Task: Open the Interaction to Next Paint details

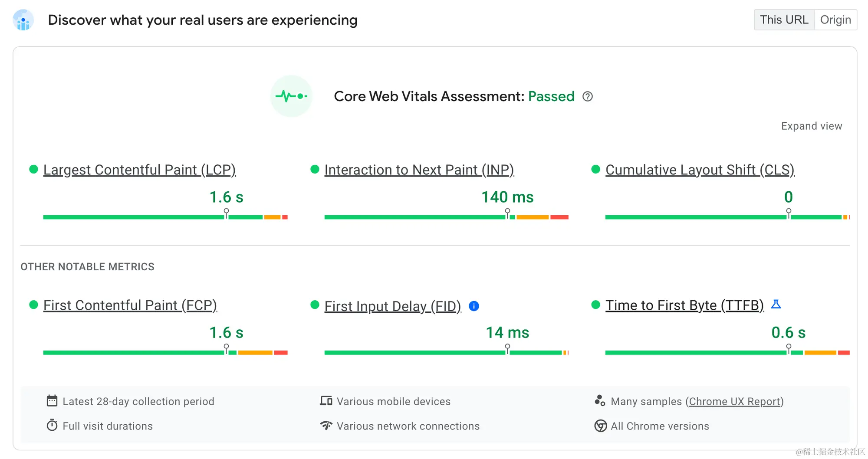Action: [419, 170]
